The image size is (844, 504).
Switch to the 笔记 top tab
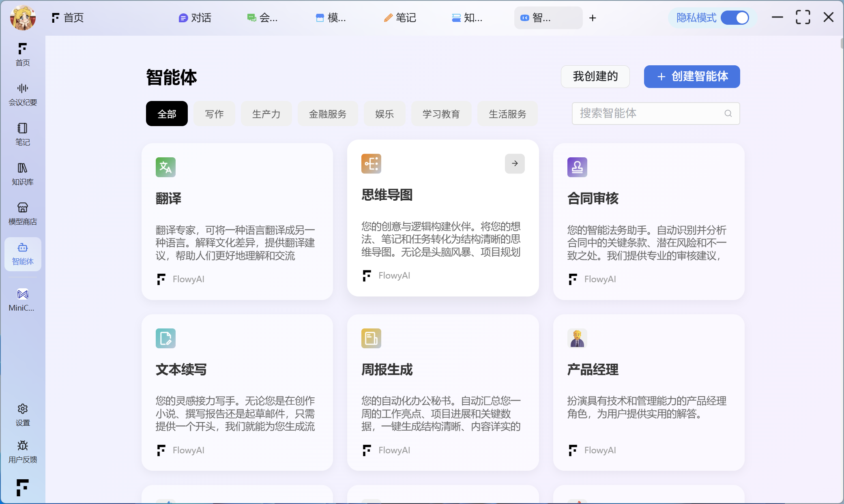[x=400, y=18]
